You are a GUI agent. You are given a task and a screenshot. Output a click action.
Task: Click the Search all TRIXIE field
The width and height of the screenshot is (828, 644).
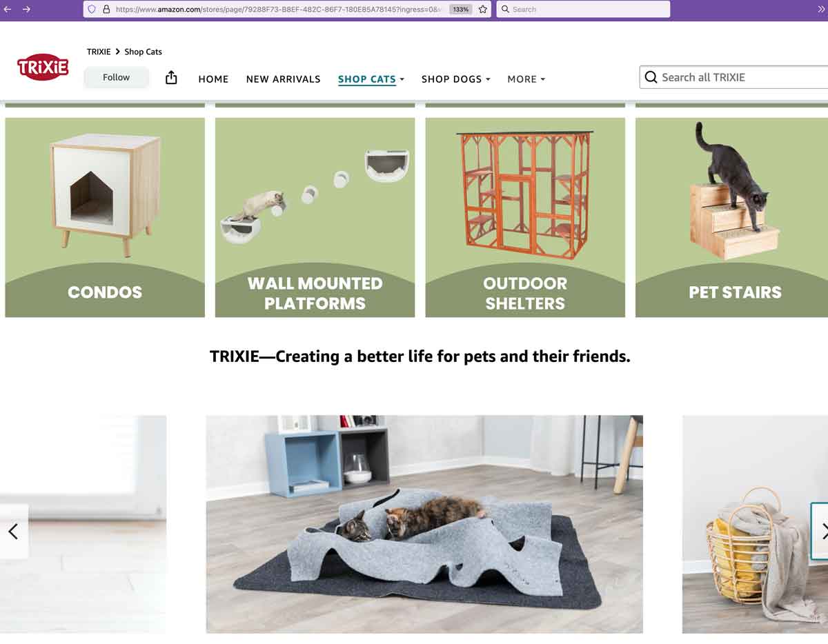tap(734, 77)
